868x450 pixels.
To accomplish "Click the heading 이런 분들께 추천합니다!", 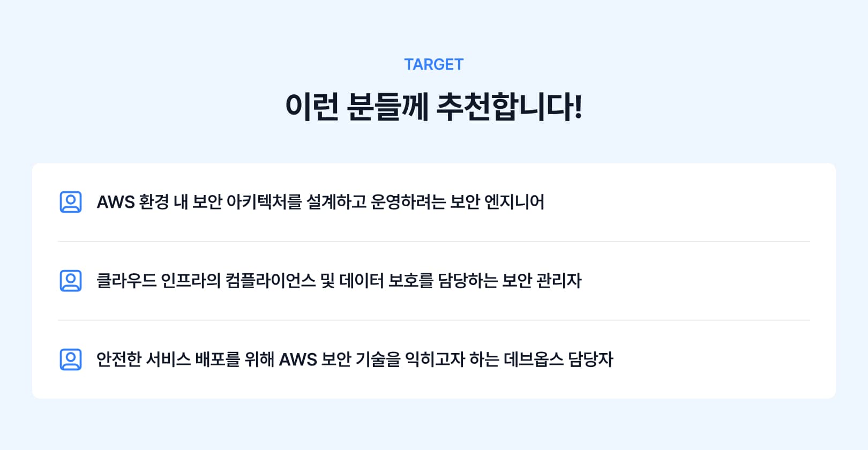I will click(x=433, y=107).
